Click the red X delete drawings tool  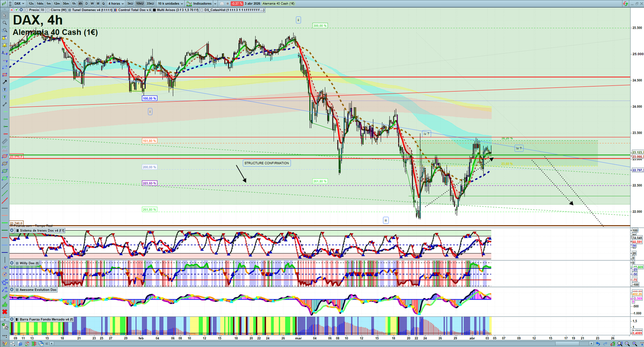(x=4, y=312)
